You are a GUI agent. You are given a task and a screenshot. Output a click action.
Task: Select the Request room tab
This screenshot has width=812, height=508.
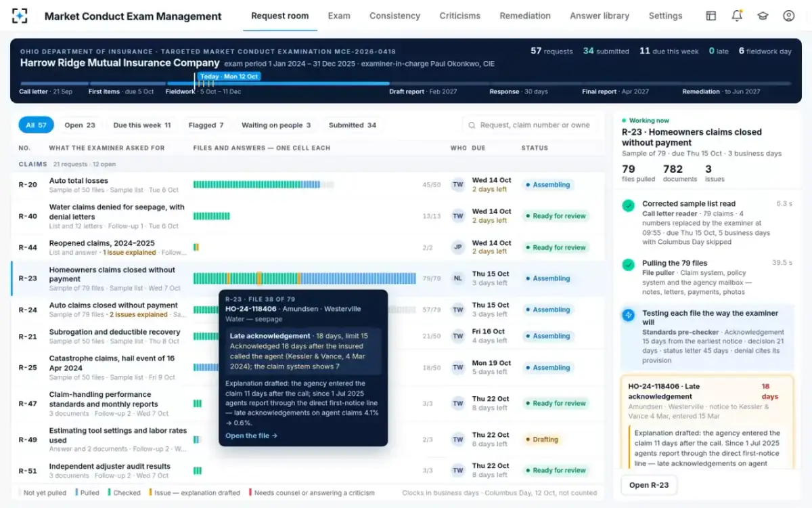[x=279, y=16]
